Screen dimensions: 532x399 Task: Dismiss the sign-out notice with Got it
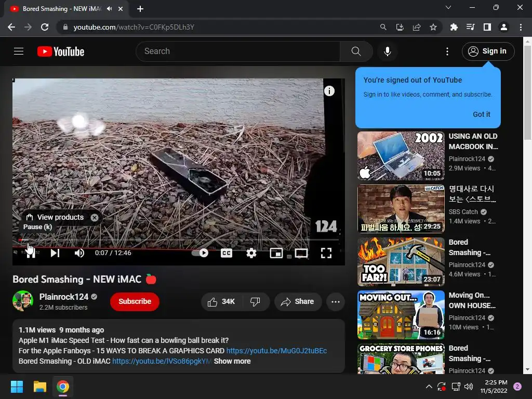point(482,114)
